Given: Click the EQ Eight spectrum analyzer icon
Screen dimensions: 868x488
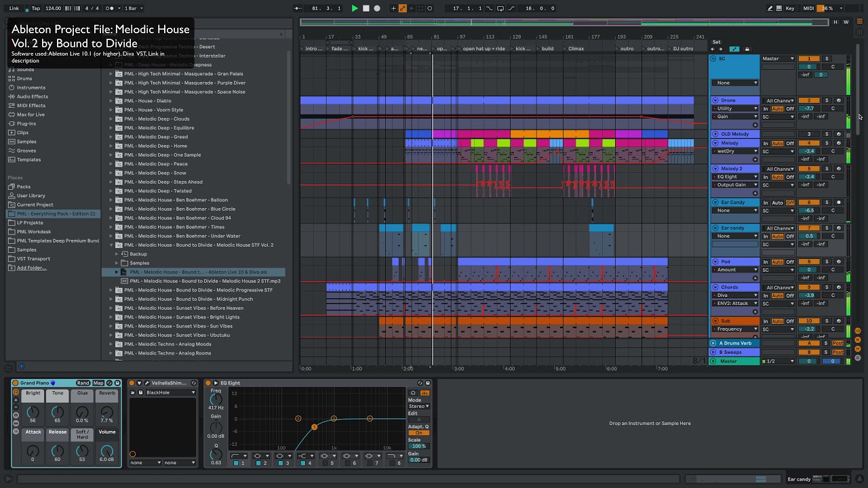Looking at the screenshot, I should [x=425, y=392].
